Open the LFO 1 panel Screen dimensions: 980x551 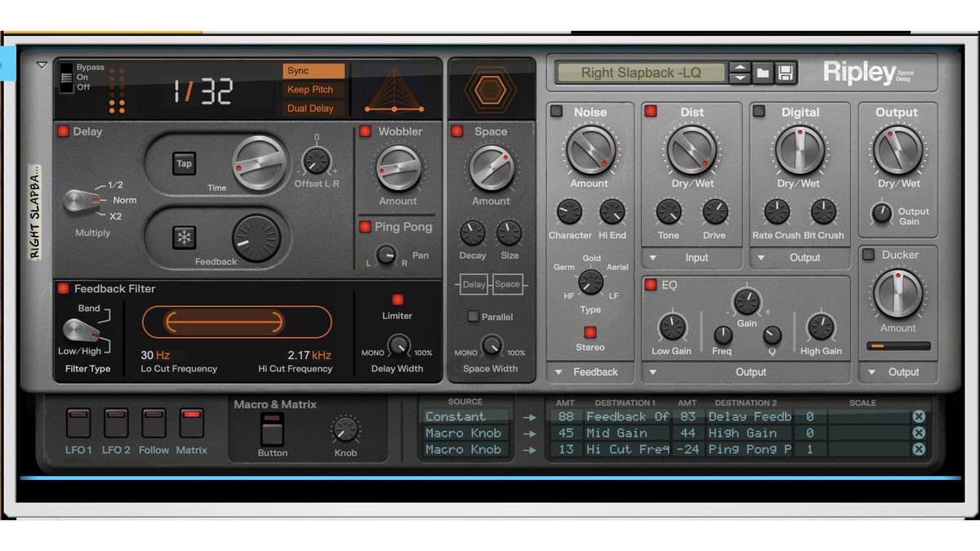(x=78, y=424)
